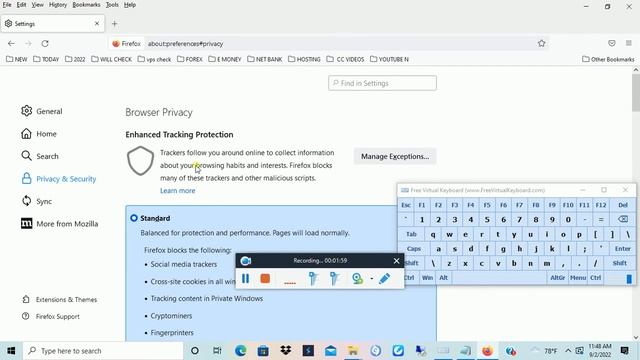Bookmark this page with the star icon
The height and width of the screenshot is (360, 640).
click(x=542, y=43)
